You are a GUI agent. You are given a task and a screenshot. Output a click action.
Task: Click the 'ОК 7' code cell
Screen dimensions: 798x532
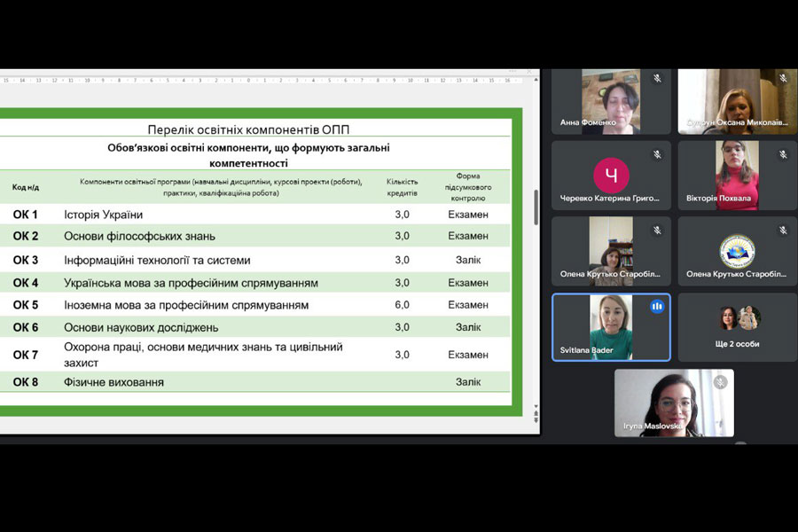(x=26, y=355)
